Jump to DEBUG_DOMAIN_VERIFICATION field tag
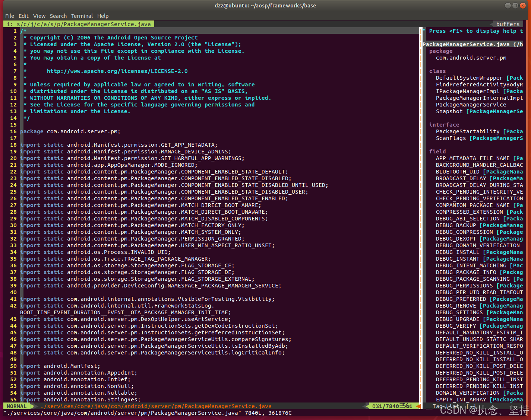 478,245
